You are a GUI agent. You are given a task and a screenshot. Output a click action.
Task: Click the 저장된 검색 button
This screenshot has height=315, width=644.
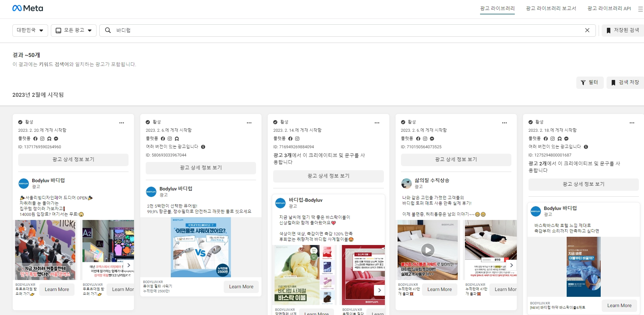tap(623, 30)
